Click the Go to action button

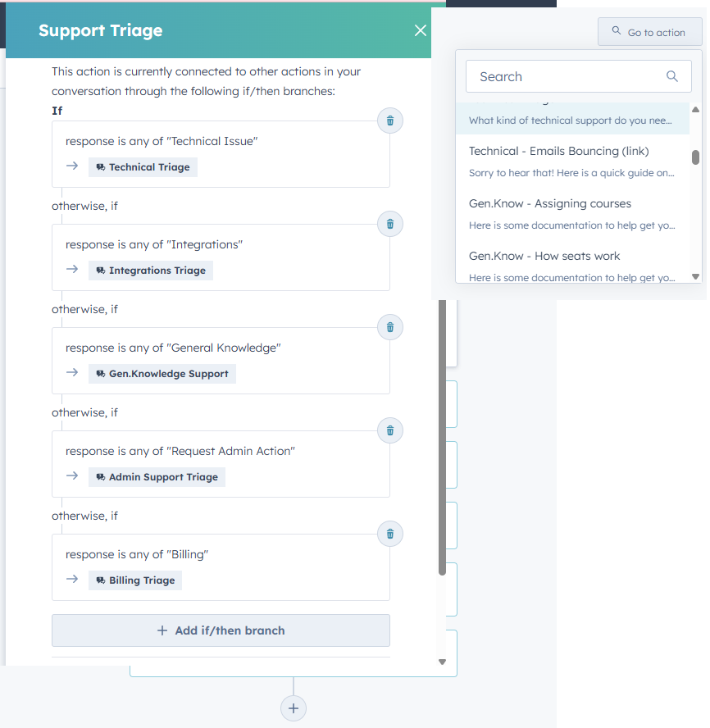tap(649, 33)
